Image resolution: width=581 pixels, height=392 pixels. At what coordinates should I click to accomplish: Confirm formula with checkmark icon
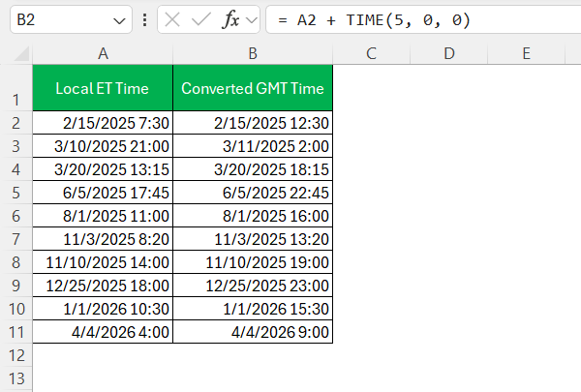[x=200, y=19]
